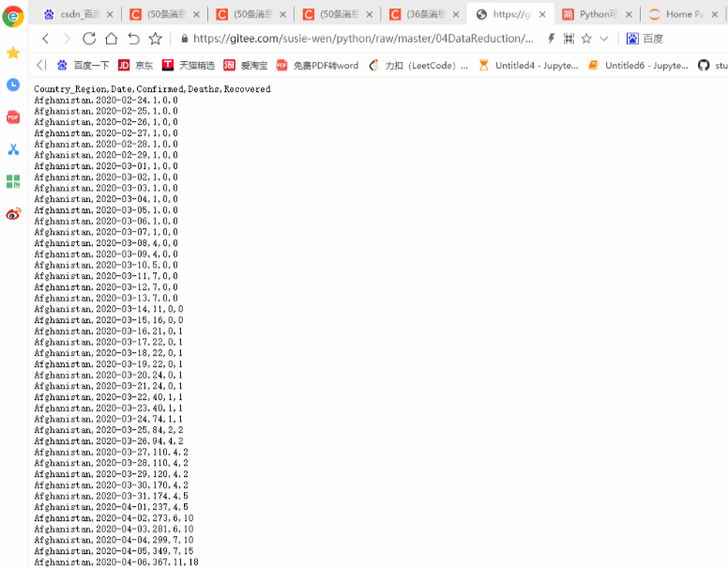
Task: Open the Untitled4 - Jupyter bookmark
Action: 529,66
